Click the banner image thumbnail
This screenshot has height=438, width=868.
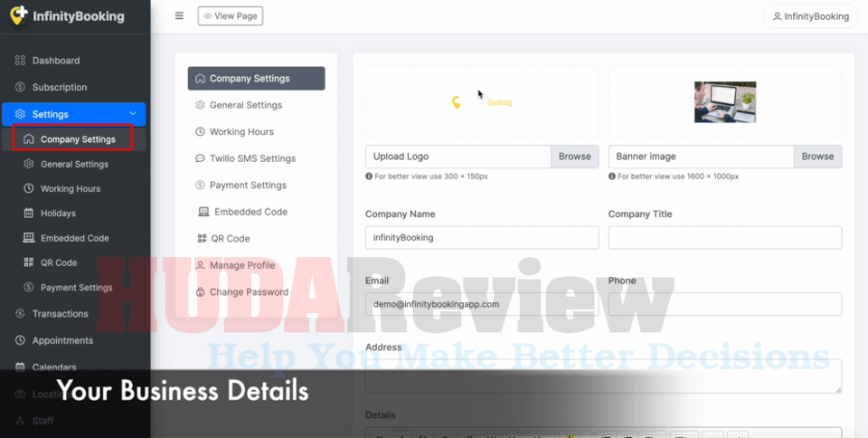click(x=725, y=102)
